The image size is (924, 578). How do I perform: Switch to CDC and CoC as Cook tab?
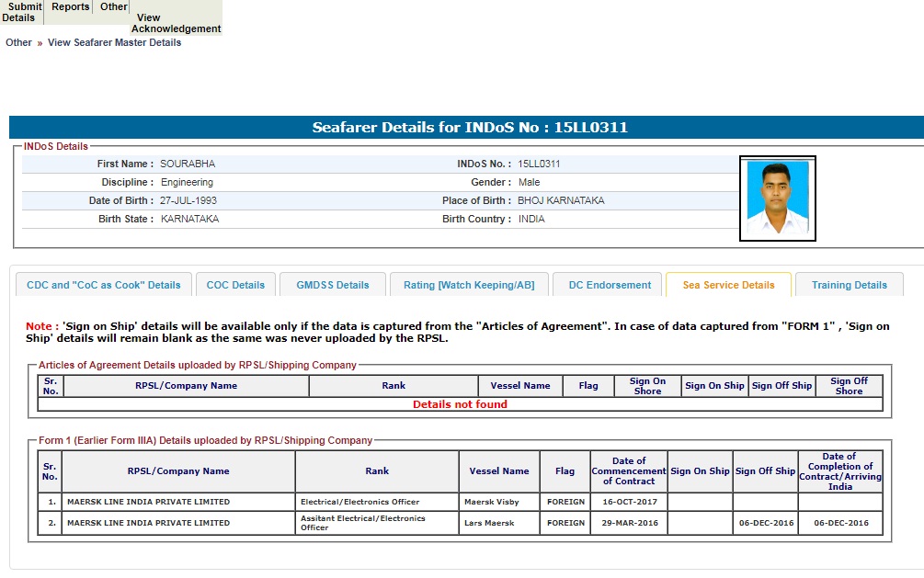pyautogui.click(x=104, y=285)
